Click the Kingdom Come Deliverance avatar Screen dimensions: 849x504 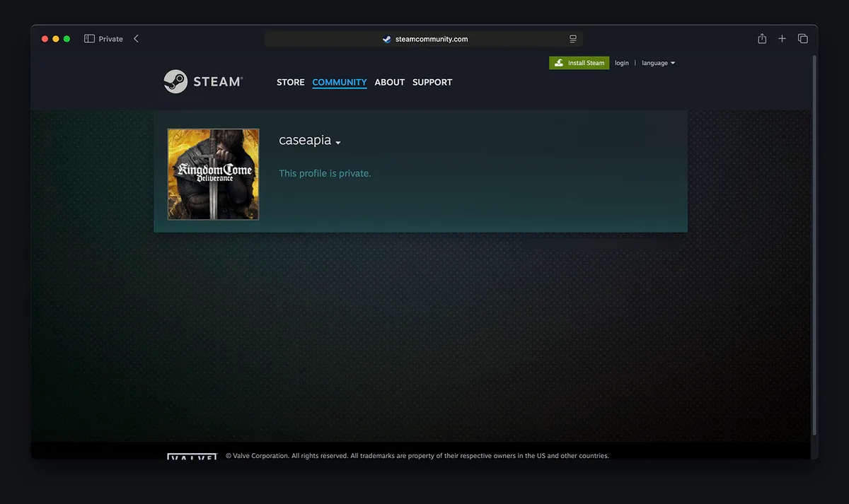pos(213,174)
